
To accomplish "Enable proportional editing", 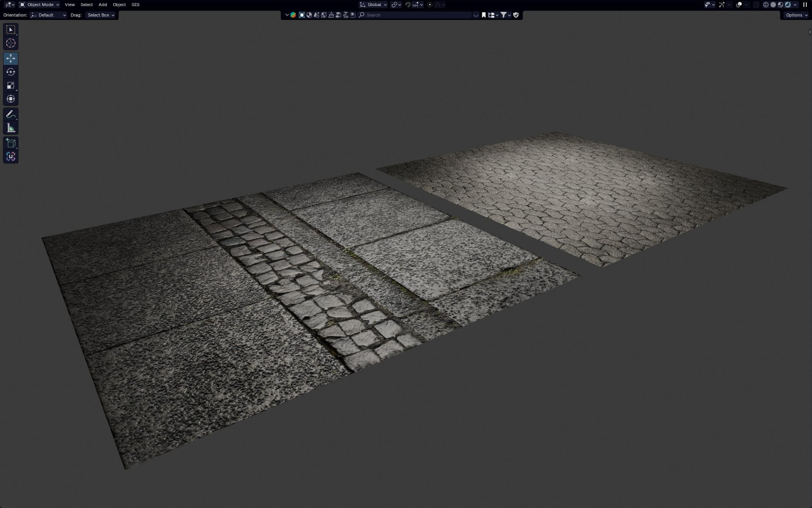I will [x=430, y=4].
